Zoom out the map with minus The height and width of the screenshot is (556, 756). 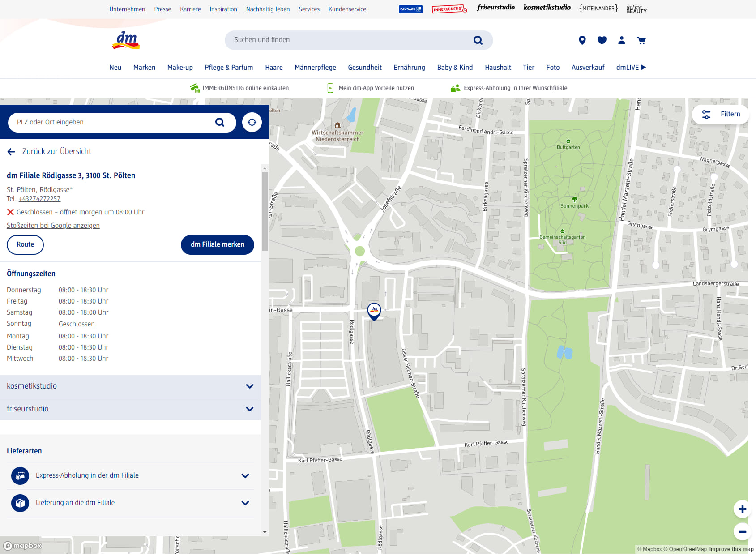tap(742, 532)
